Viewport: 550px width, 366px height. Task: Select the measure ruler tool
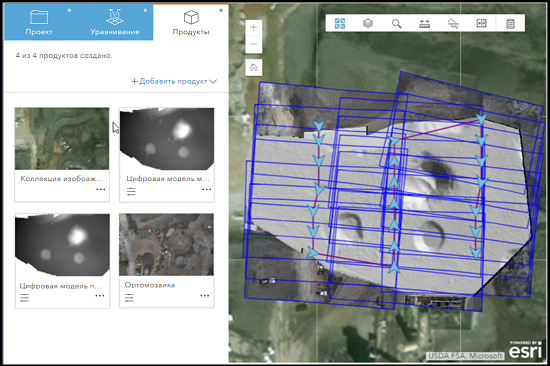pyautogui.click(x=424, y=24)
